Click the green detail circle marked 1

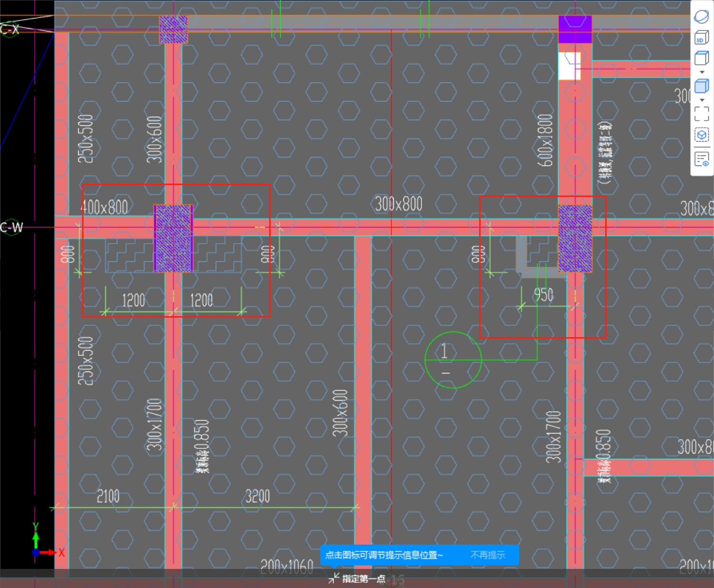[x=453, y=360]
